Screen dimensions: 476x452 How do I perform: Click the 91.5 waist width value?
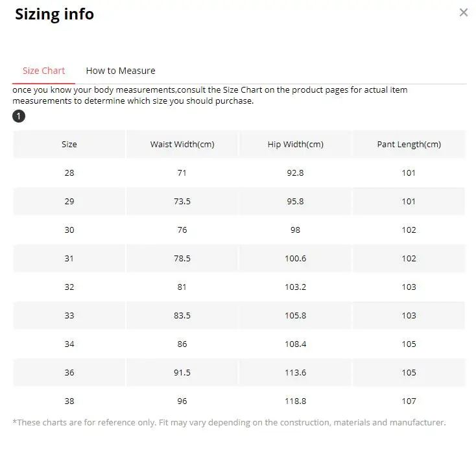coord(182,372)
